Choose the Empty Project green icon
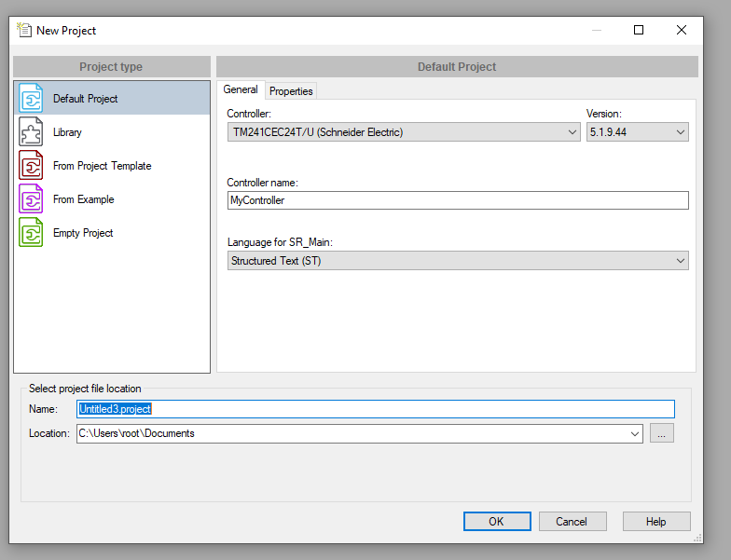This screenshot has width=731, height=560. pyautogui.click(x=31, y=233)
